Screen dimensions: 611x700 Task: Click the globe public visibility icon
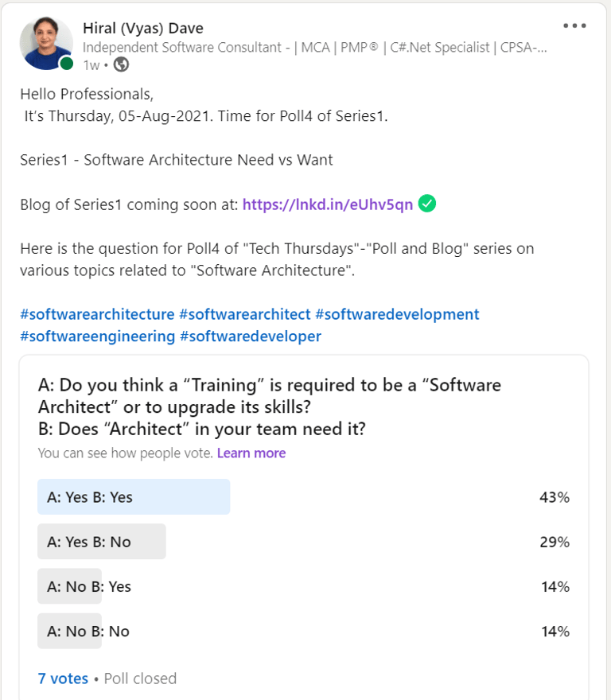(121, 64)
